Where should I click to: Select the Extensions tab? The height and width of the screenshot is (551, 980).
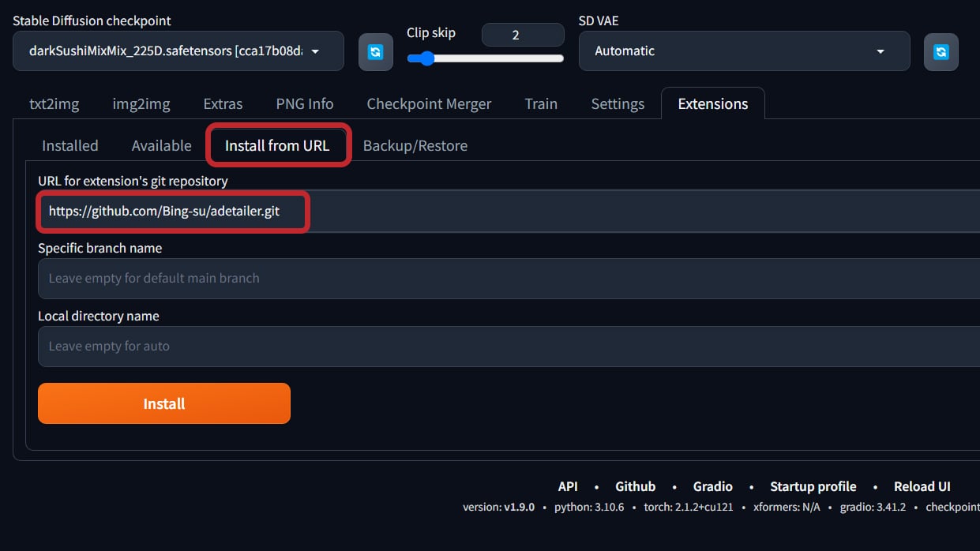[x=713, y=103]
